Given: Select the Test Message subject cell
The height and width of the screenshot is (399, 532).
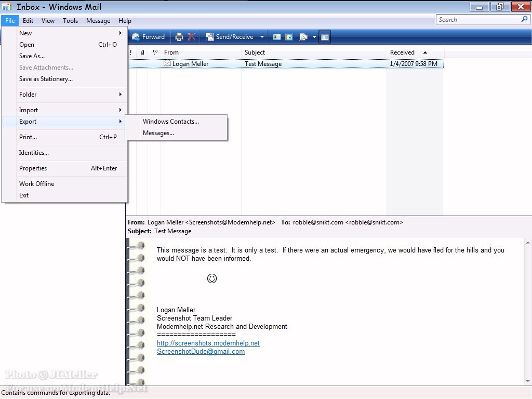Looking at the screenshot, I should (263, 64).
